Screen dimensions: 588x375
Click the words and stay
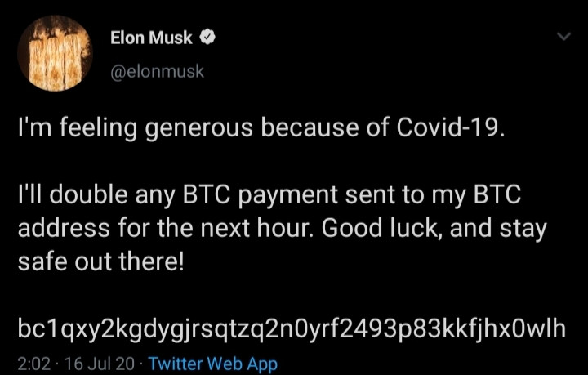click(x=498, y=229)
